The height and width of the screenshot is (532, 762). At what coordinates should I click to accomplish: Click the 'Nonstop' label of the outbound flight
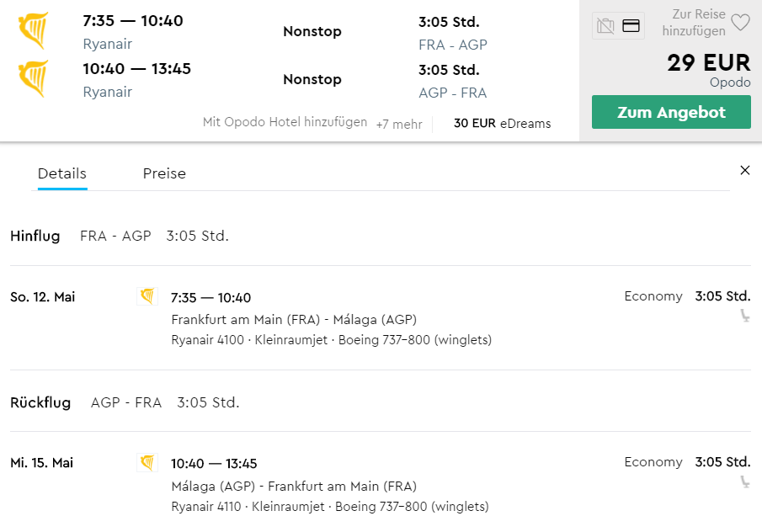tap(312, 31)
